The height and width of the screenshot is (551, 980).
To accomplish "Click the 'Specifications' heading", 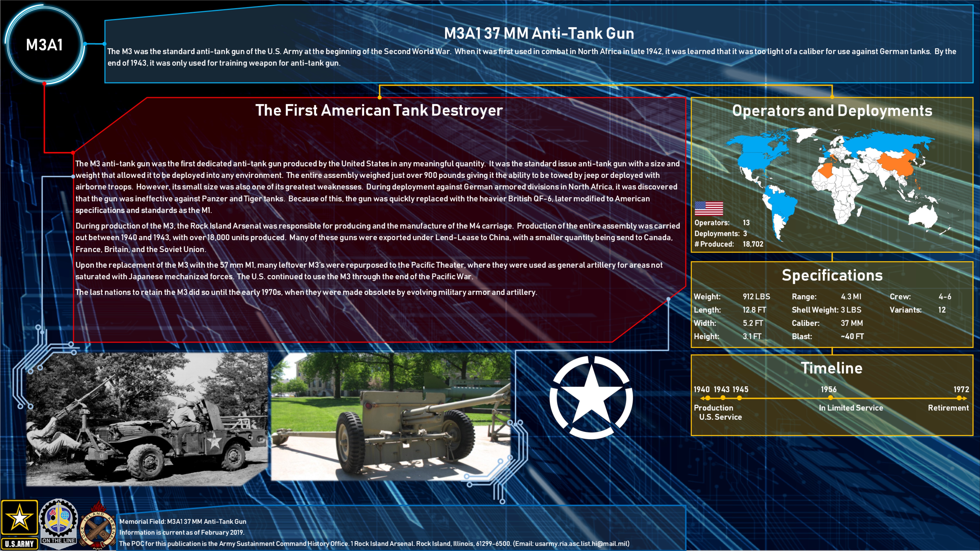I will [x=832, y=275].
